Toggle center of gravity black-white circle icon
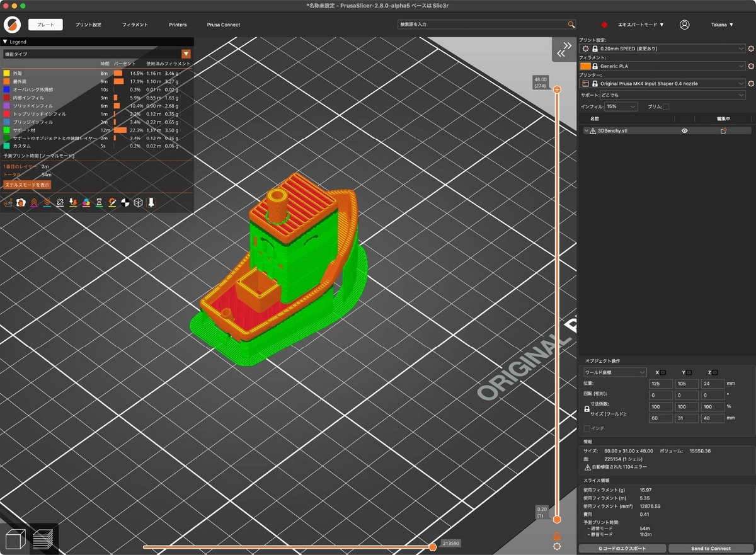The image size is (756, 555). pyautogui.click(x=125, y=202)
